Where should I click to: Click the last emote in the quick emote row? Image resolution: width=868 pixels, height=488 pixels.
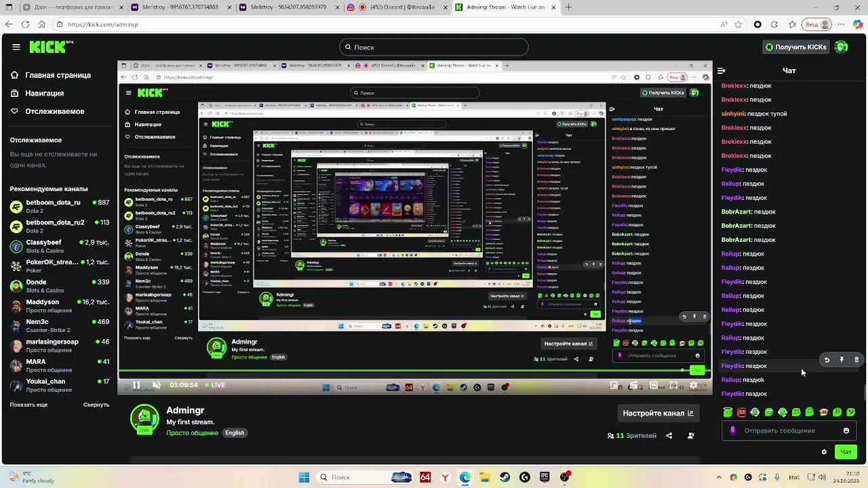(x=851, y=412)
